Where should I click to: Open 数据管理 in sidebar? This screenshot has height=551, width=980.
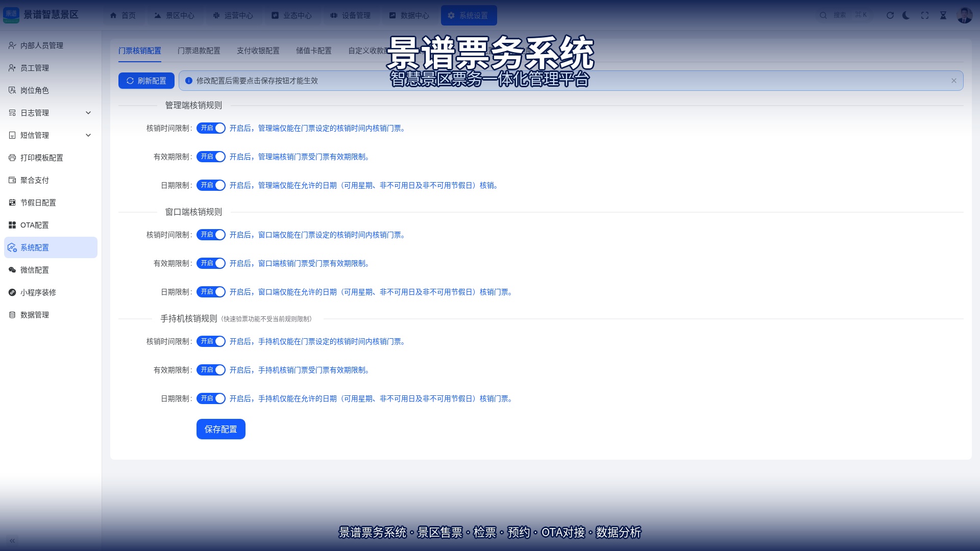pos(51,315)
